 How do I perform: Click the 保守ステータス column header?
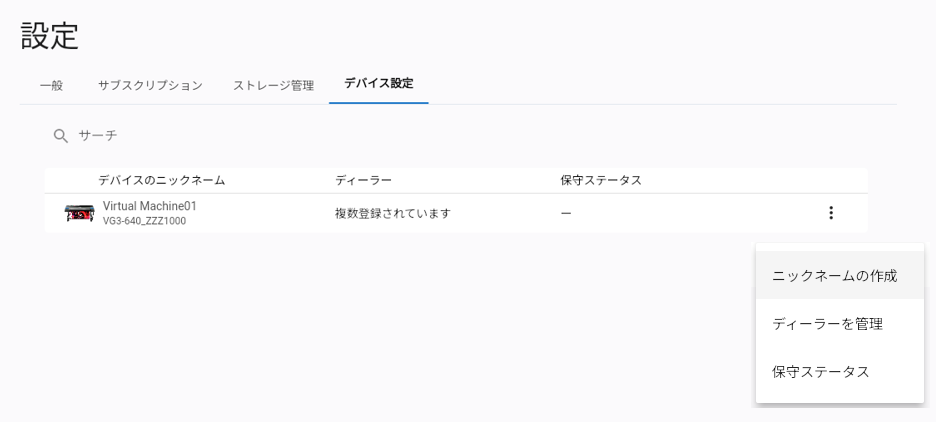click(x=601, y=180)
